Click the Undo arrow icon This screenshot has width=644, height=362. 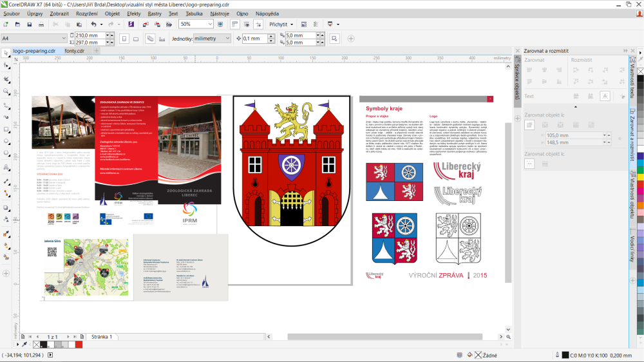93,24
